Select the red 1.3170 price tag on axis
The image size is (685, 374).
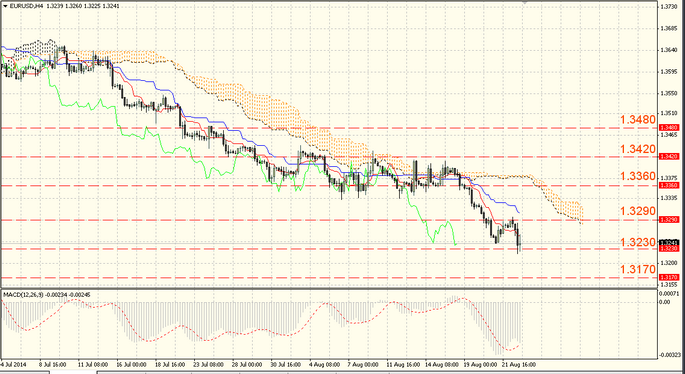[668, 277]
